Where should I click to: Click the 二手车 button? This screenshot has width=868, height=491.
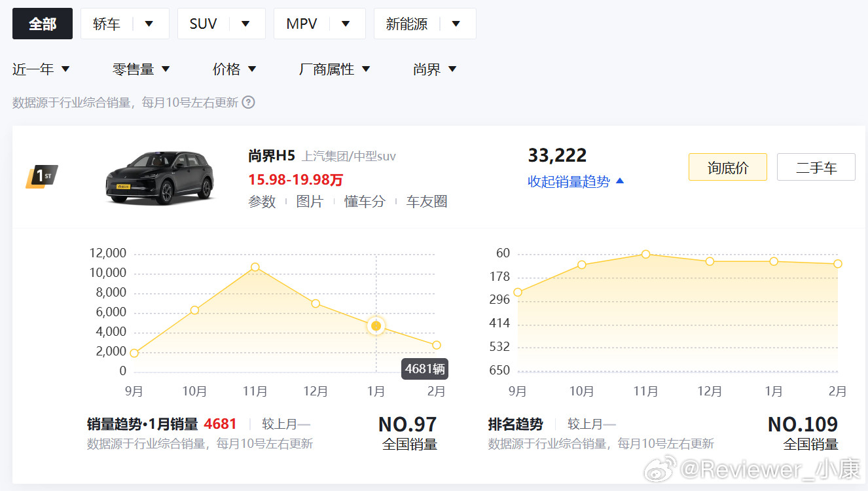816,167
